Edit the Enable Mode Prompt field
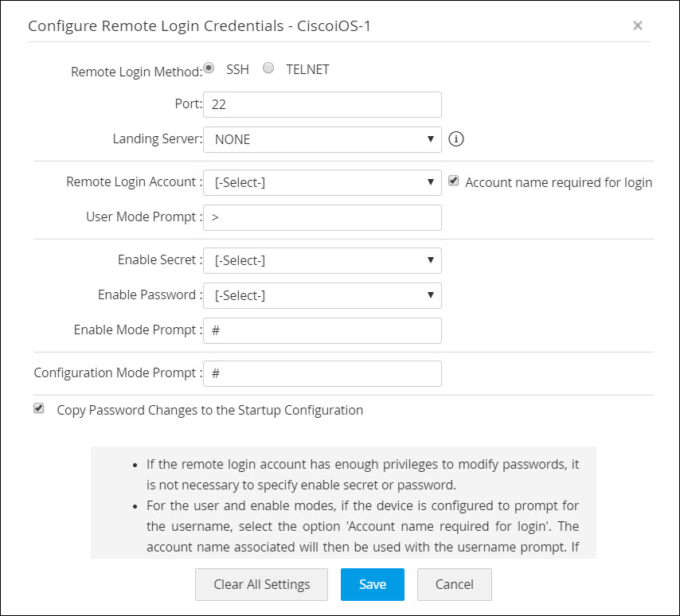680x616 pixels. click(322, 330)
